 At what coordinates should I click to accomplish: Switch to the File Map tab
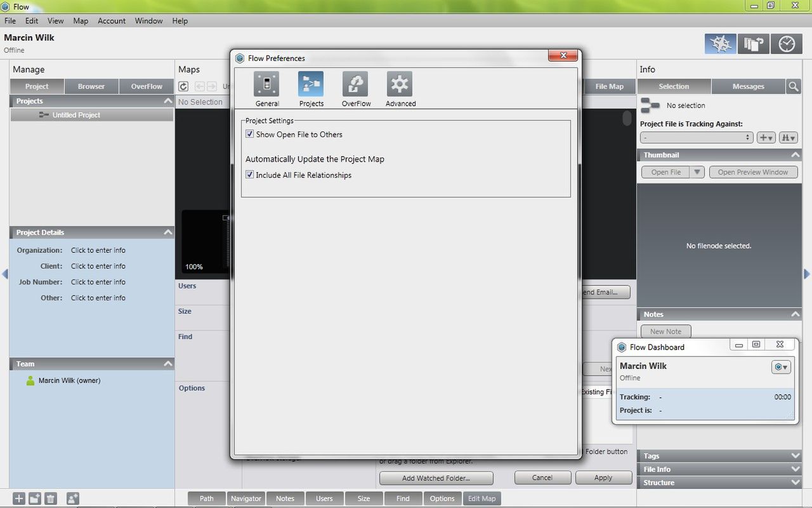click(x=609, y=86)
